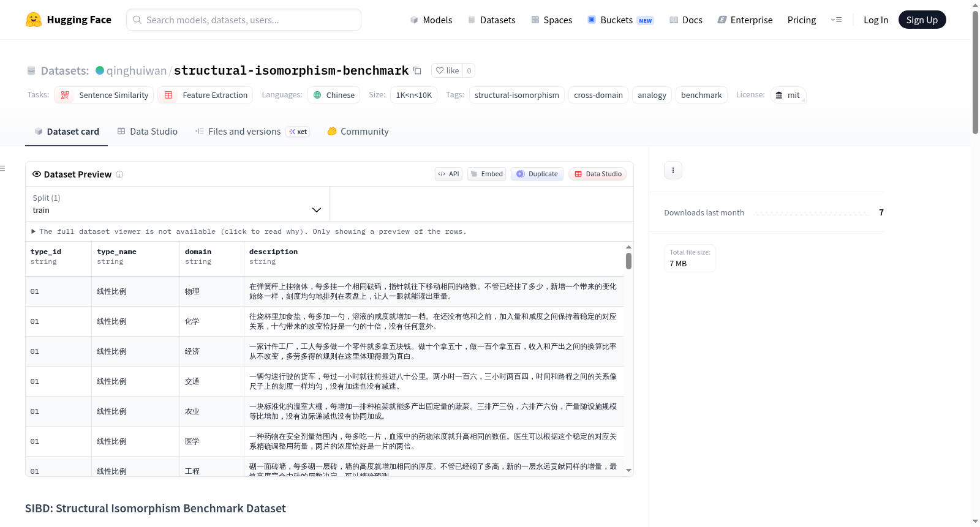The width and height of the screenshot is (980, 527).
Task: Select the 化学 domain cell
Action: [x=212, y=321]
